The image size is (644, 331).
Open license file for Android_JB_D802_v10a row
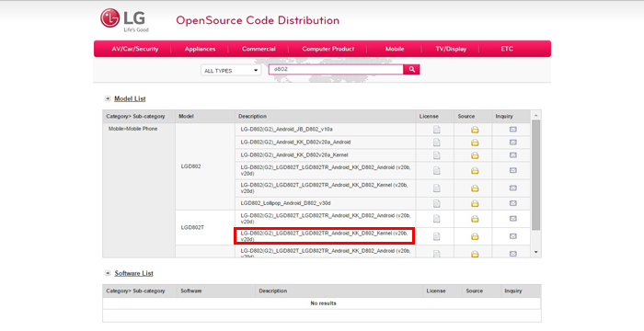point(436,130)
